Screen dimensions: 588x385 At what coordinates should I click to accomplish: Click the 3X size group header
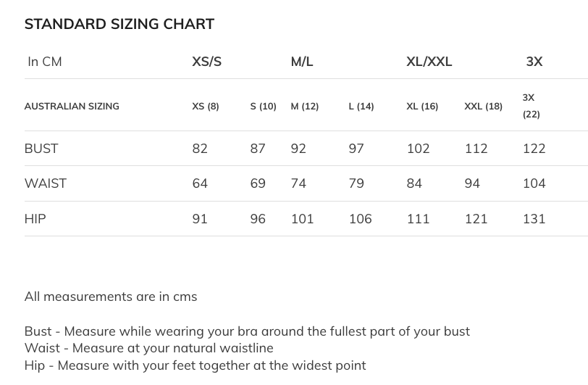click(x=534, y=62)
